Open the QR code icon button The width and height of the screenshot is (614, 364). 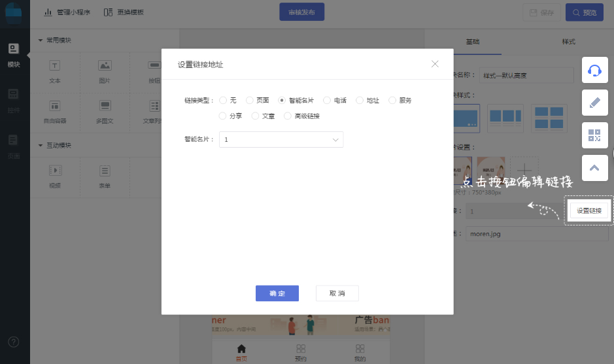click(x=594, y=135)
